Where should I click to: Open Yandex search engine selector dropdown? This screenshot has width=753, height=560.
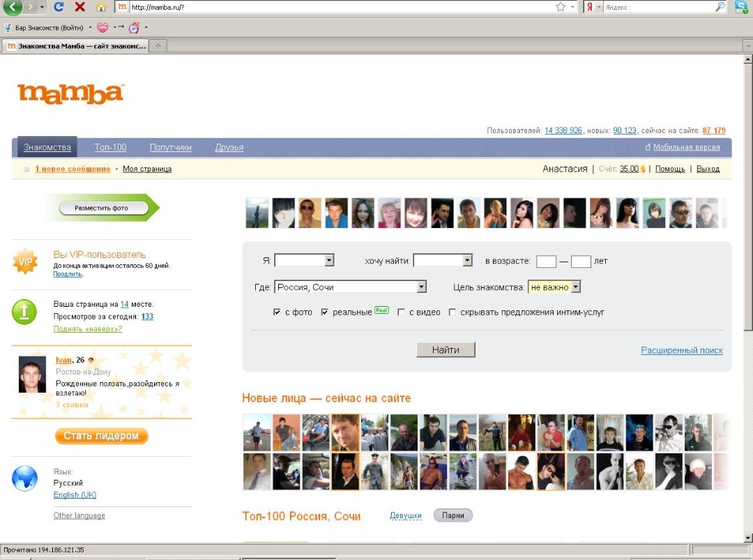coord(599,7)
